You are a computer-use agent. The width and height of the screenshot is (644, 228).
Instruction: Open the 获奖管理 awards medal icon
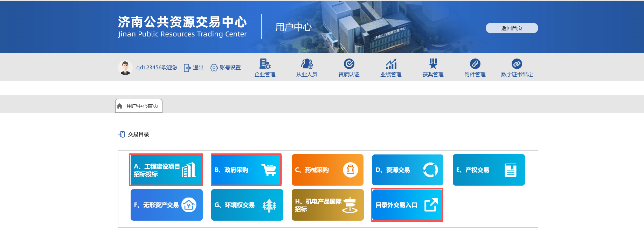click(433, 64)
